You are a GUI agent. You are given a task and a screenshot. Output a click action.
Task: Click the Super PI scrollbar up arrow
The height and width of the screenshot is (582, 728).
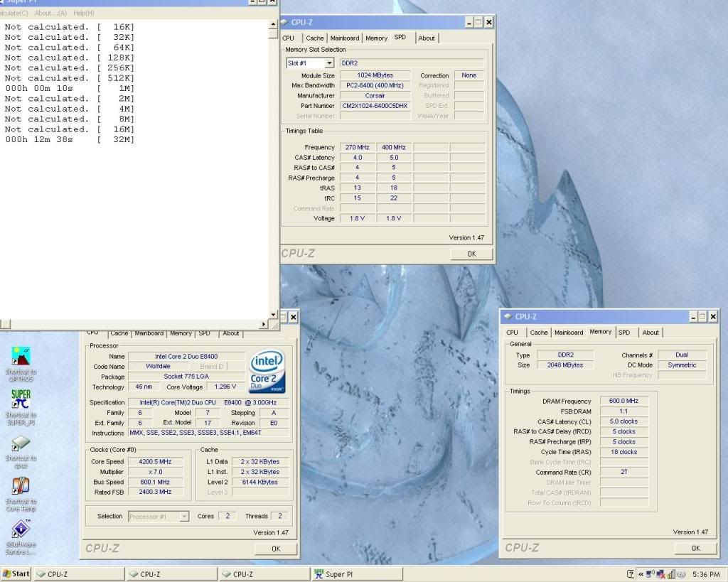tap(273, 23)
